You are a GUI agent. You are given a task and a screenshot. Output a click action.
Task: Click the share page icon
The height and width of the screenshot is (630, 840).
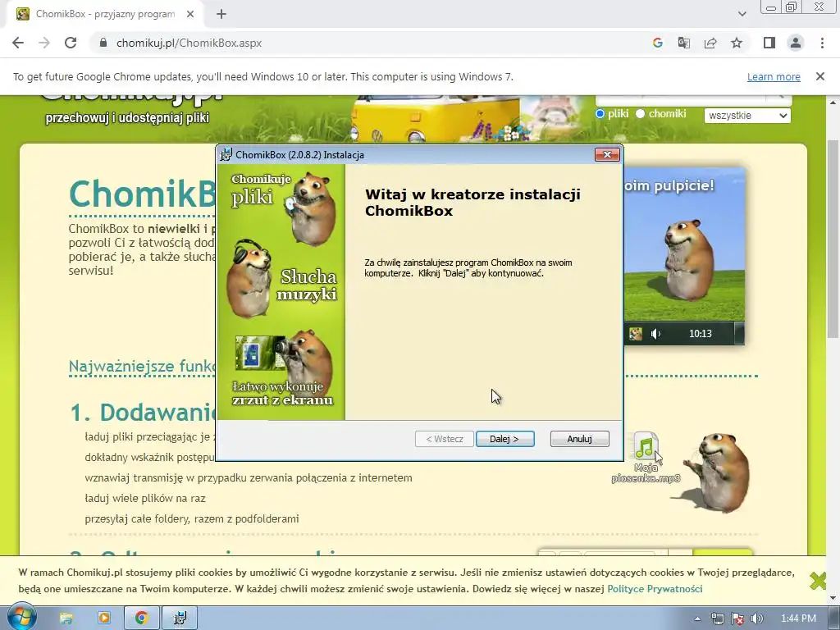pos(710,43)
